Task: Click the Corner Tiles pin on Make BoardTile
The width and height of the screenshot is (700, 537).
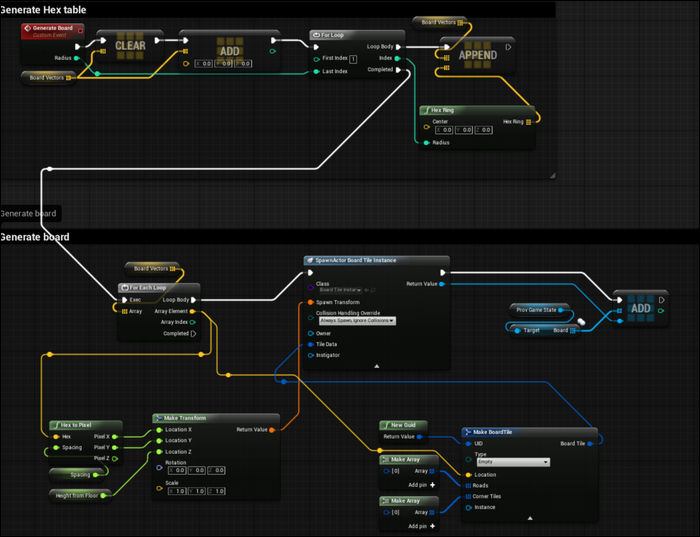Action: click(468, 496)
